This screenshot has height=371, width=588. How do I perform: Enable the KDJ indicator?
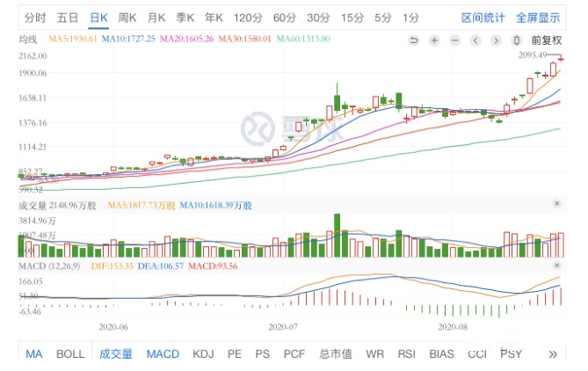(203, 354)
